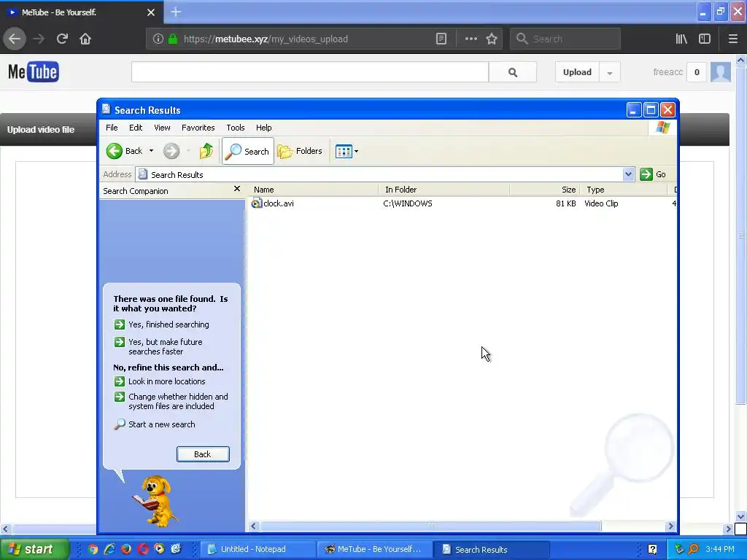The width and height of the screenshot is (747, 560).
Task: Open the Help menu in Search Results
Action: coord(263,128)
